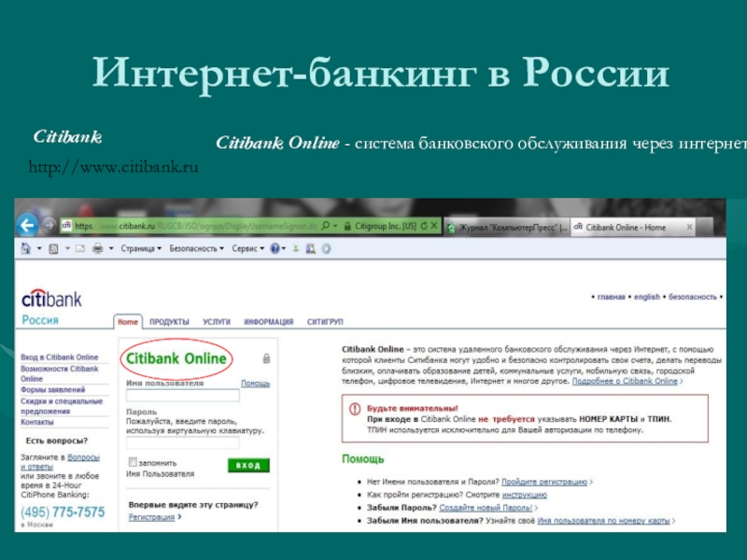747x560 pixels.
Task: Expand the Home icon dropdown arrow
Action: point(39,248)
